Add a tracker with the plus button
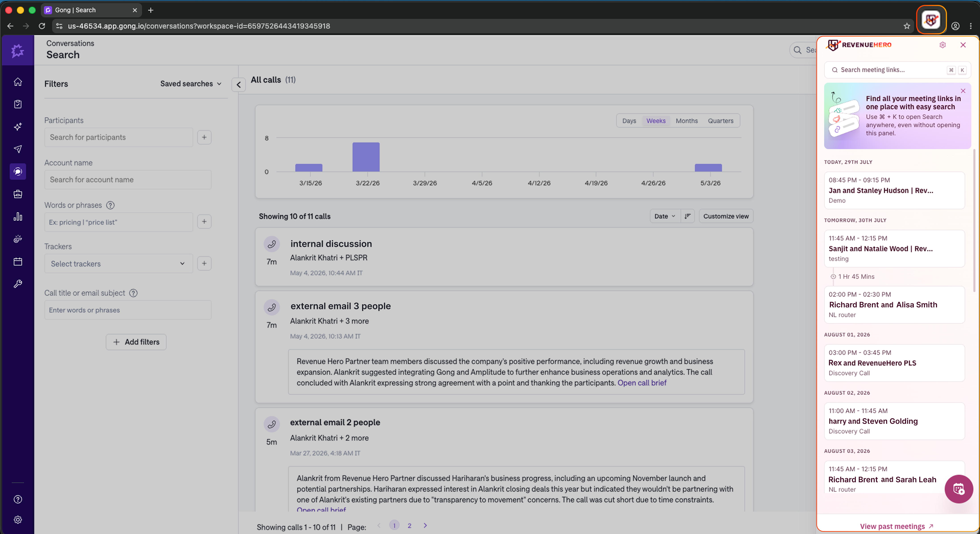Image resolution: width=980 pixels, height=534 pixels. (x=204, y=263)
